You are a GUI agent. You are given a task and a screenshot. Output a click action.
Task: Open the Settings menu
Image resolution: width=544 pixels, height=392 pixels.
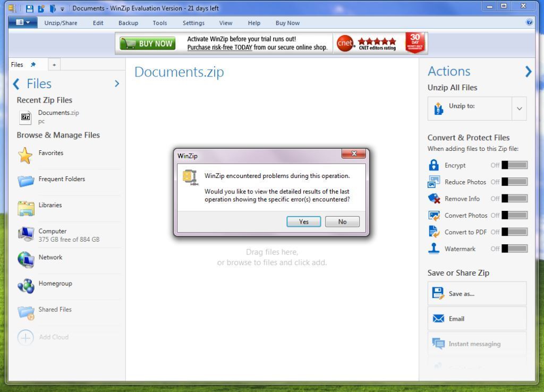pos(193,23)
